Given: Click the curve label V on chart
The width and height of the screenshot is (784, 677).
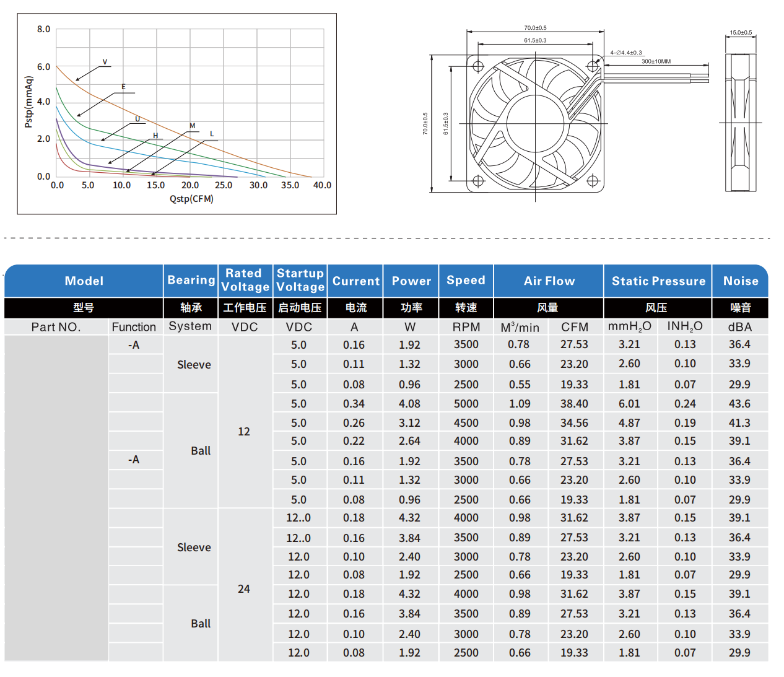Looking at the screenshot, I should click(105, 62).
